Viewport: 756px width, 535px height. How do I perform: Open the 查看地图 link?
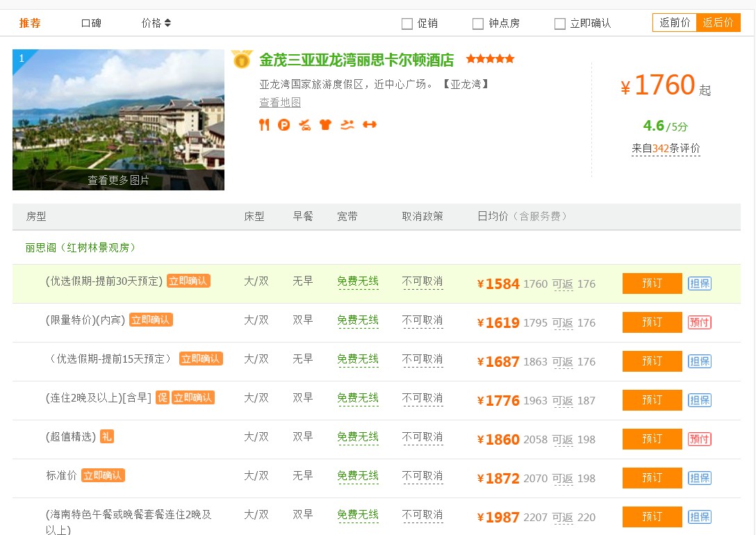pos(280,103)
